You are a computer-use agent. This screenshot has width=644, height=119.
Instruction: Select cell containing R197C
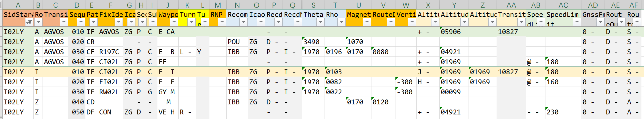pyautogui.click(x=109, y=52)
